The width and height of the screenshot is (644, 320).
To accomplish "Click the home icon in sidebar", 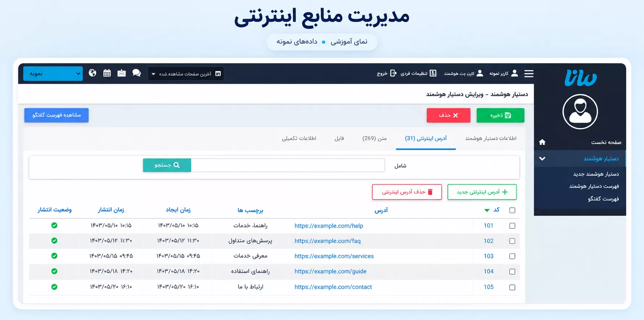I will pyautogui.click(x=542, y=142).
